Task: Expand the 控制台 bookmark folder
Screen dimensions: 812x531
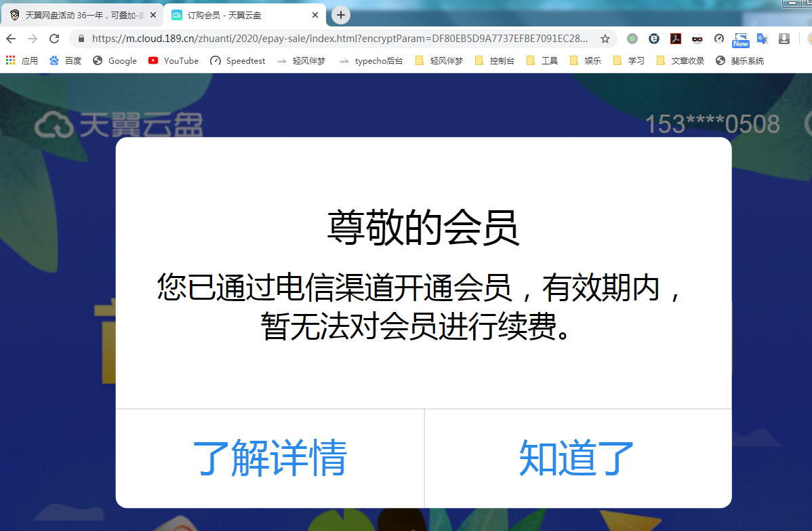Action: [495, 60]
